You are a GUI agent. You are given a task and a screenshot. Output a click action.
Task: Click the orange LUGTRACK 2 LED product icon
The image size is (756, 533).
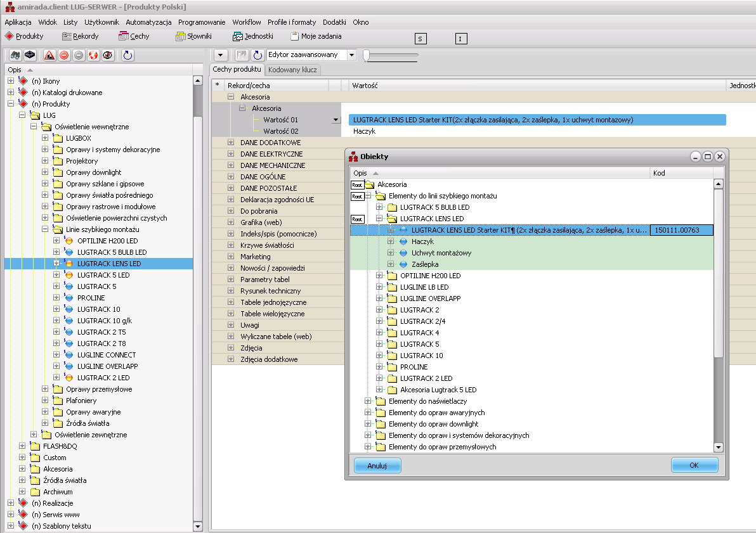tap(68, 378)
